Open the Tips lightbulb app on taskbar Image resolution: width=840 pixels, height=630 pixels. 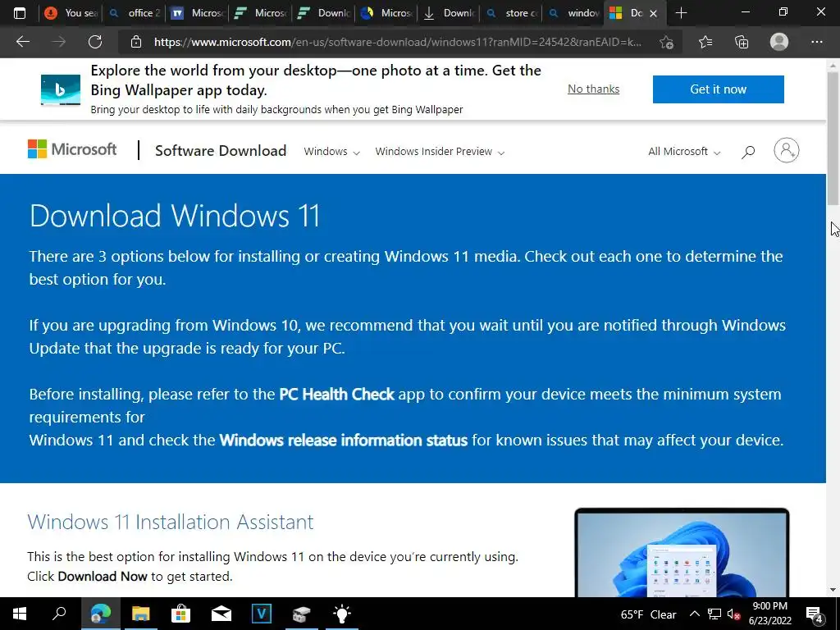point(342,614)
